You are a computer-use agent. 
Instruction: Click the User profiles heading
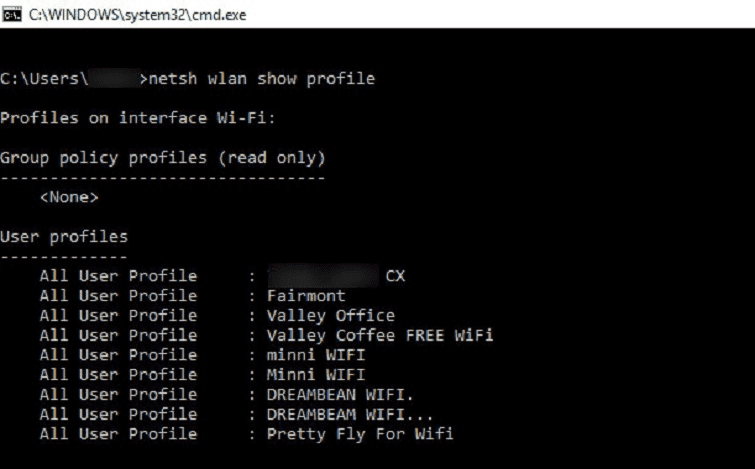coord(64,237)
